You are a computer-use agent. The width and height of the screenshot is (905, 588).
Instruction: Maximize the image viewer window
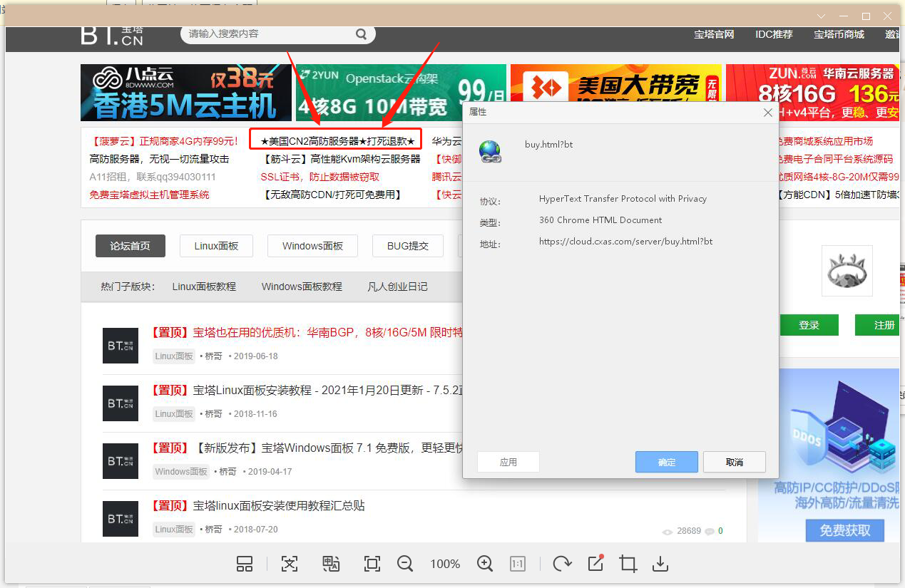click(866, 16)
